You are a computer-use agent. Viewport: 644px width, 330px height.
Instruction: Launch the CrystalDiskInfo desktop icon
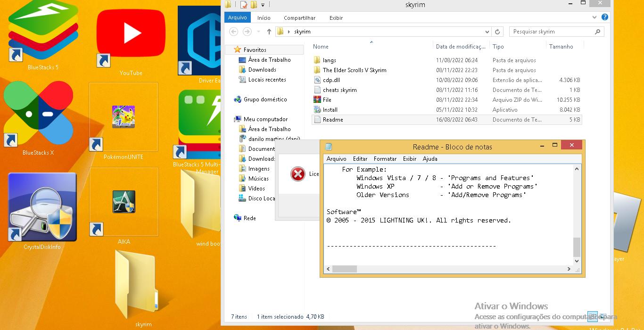42,207
